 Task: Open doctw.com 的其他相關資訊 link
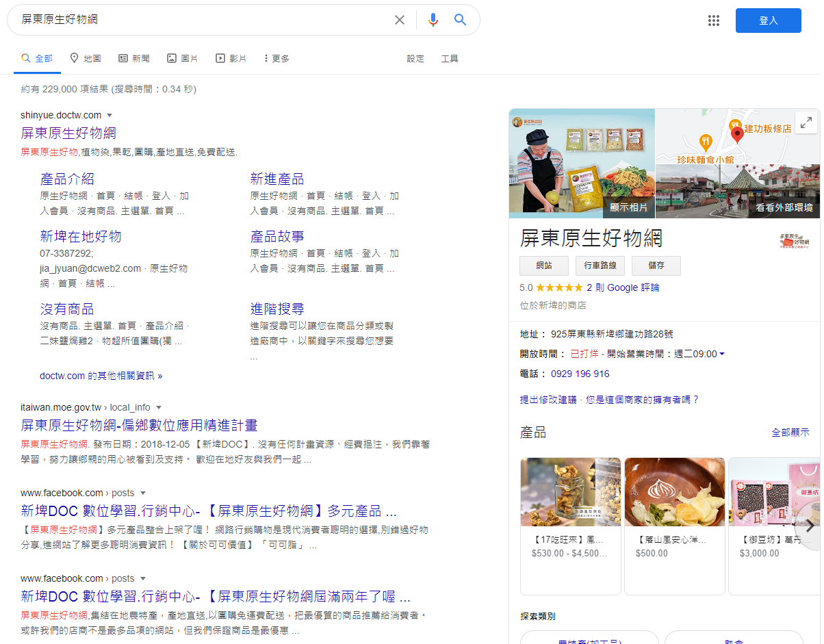coord(101,376)
